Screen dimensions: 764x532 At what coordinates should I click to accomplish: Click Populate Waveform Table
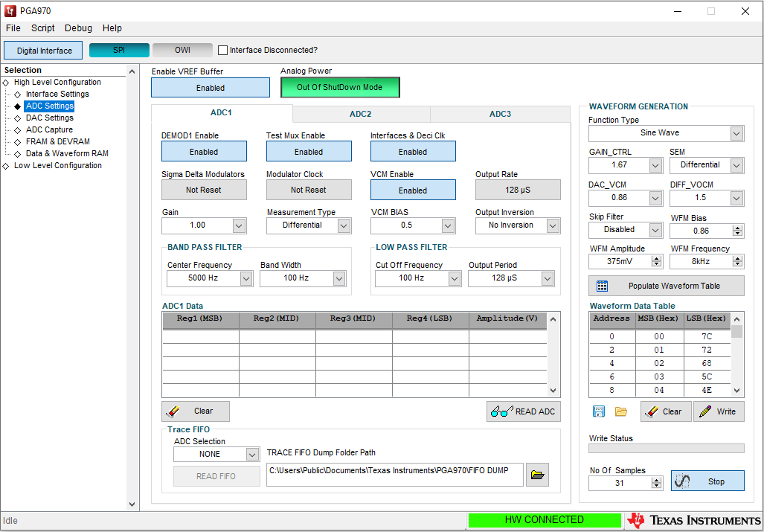pos(666,286)
